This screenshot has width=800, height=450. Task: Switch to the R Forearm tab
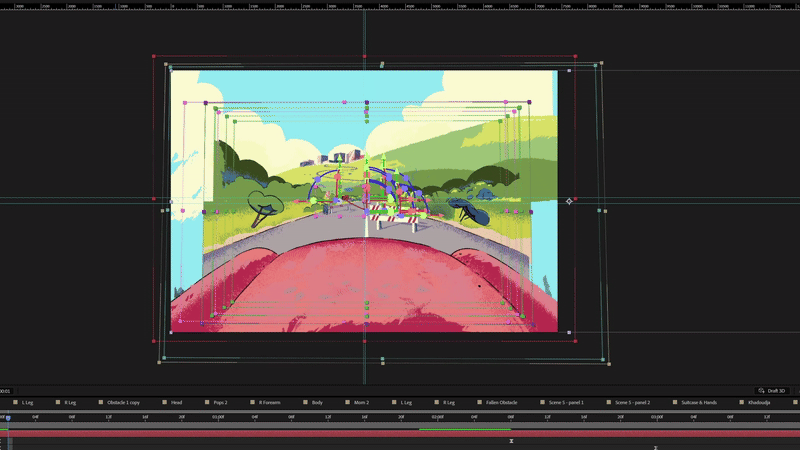[269, 403]
